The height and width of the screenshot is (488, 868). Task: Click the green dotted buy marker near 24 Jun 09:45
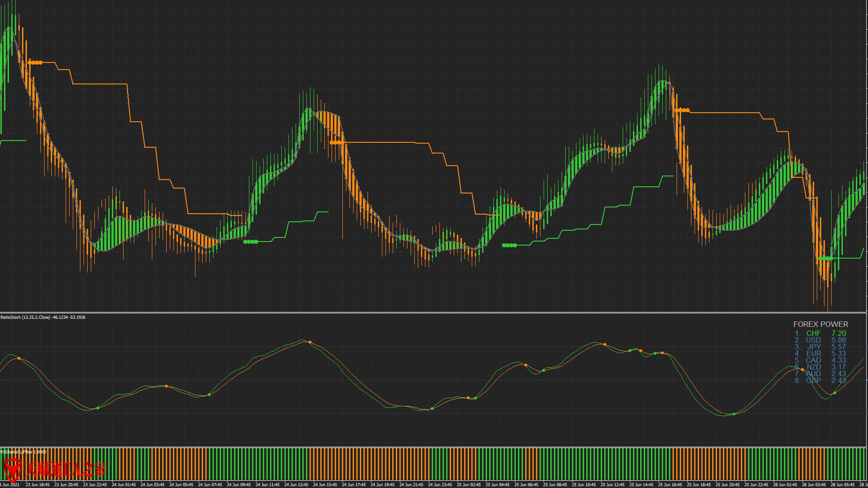point(251,242)
